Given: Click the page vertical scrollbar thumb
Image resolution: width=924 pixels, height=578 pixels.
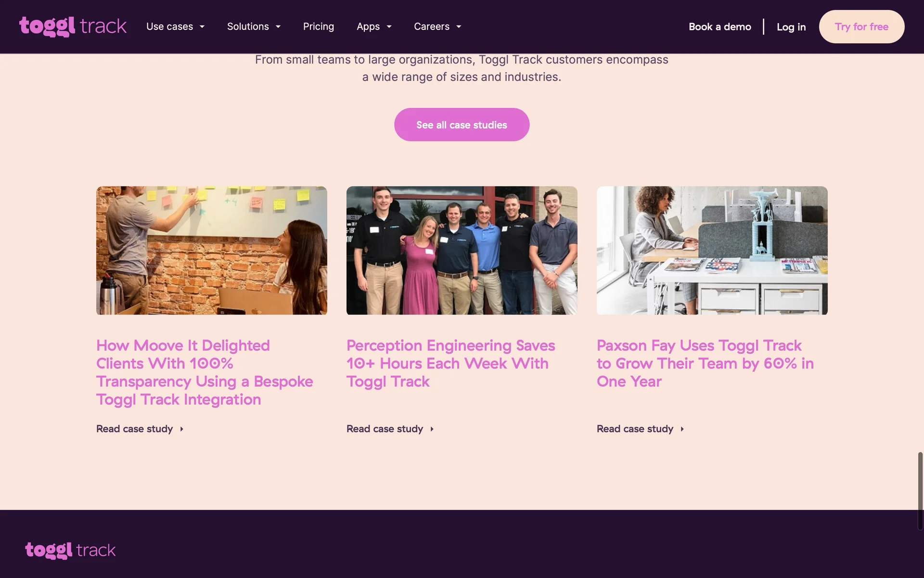Looking at the screenshot, I should click(x=920, y=490).
